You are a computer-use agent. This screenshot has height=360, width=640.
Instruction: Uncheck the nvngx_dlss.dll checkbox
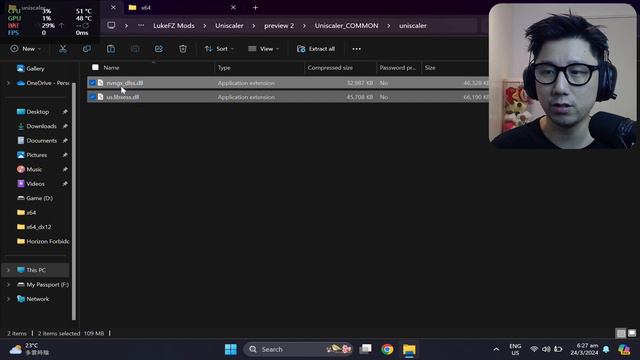click(x=92, y=83)
